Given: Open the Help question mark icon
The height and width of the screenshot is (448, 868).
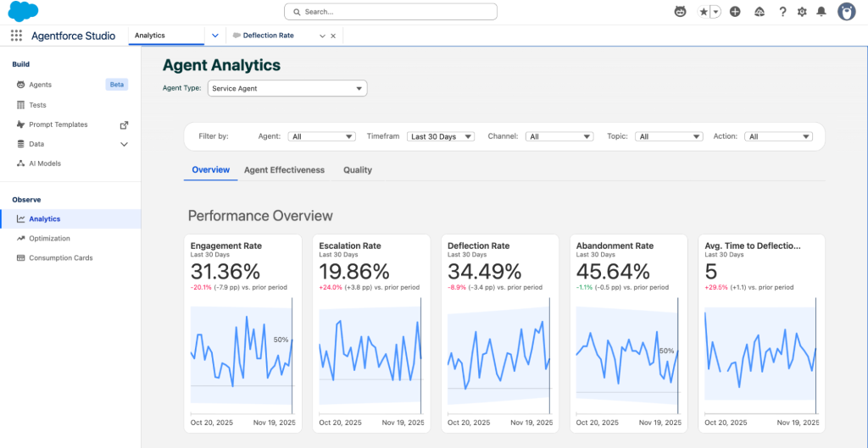Looking at the screenshot, I should (x=782, y=12).
